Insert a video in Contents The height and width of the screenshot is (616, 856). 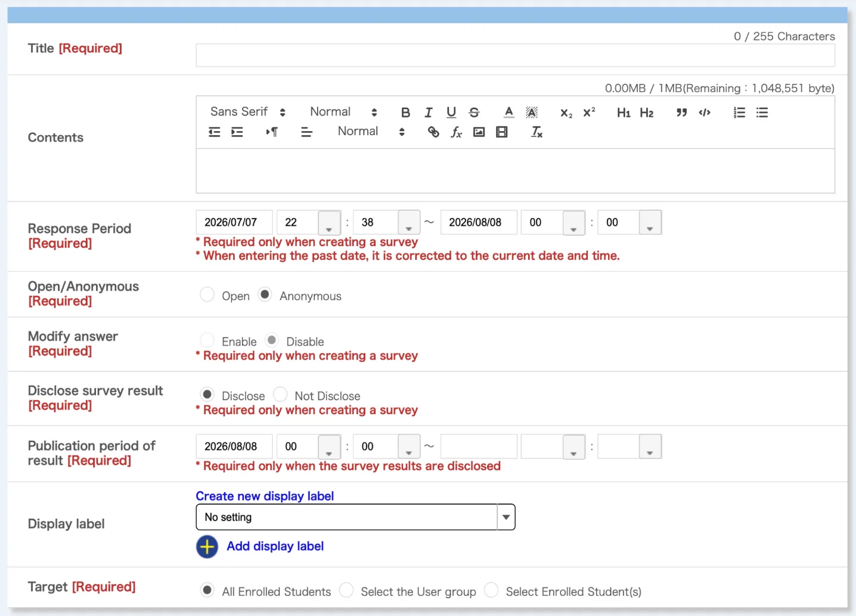(x=502, y=132)
